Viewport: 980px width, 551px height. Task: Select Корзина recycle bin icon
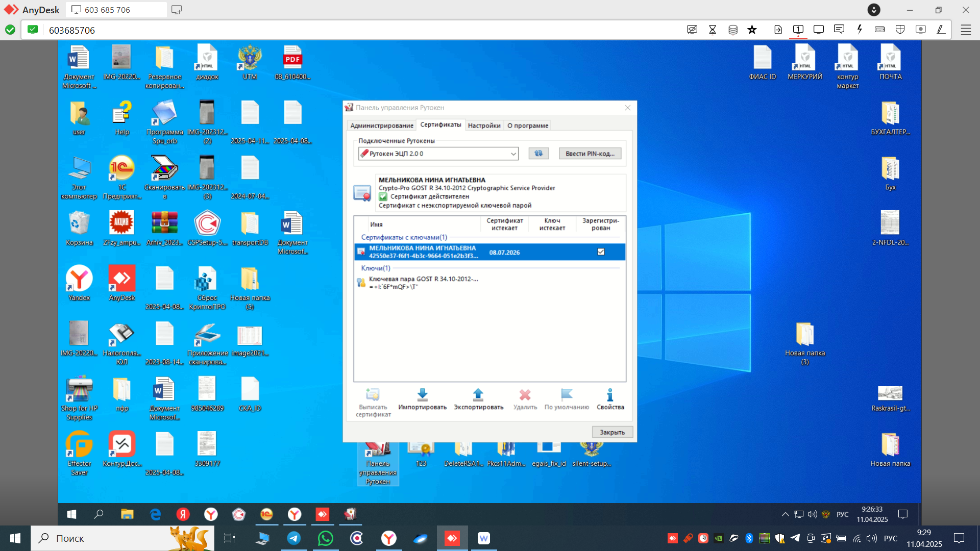point(79,229)
